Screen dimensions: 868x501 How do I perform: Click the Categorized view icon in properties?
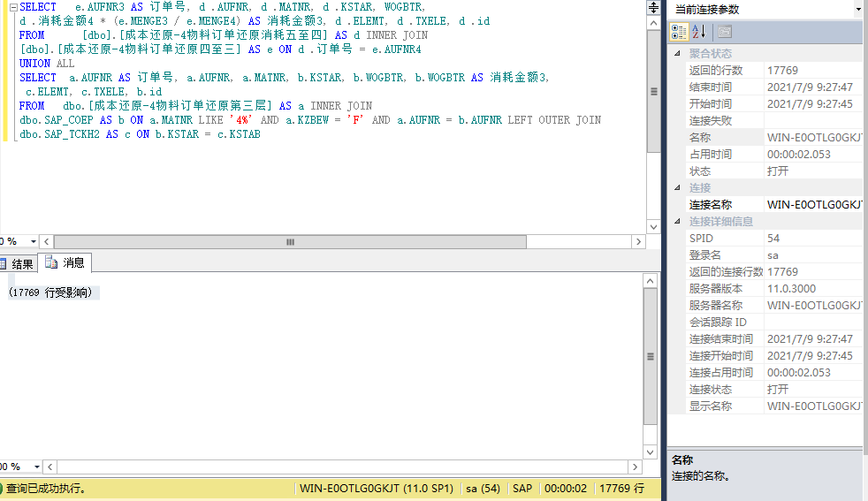click(x=679, y=32)
